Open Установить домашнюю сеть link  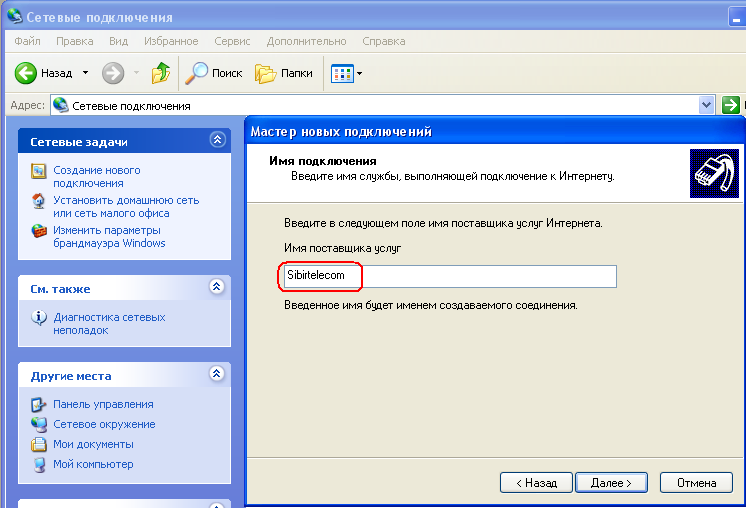tap(126, 206)
